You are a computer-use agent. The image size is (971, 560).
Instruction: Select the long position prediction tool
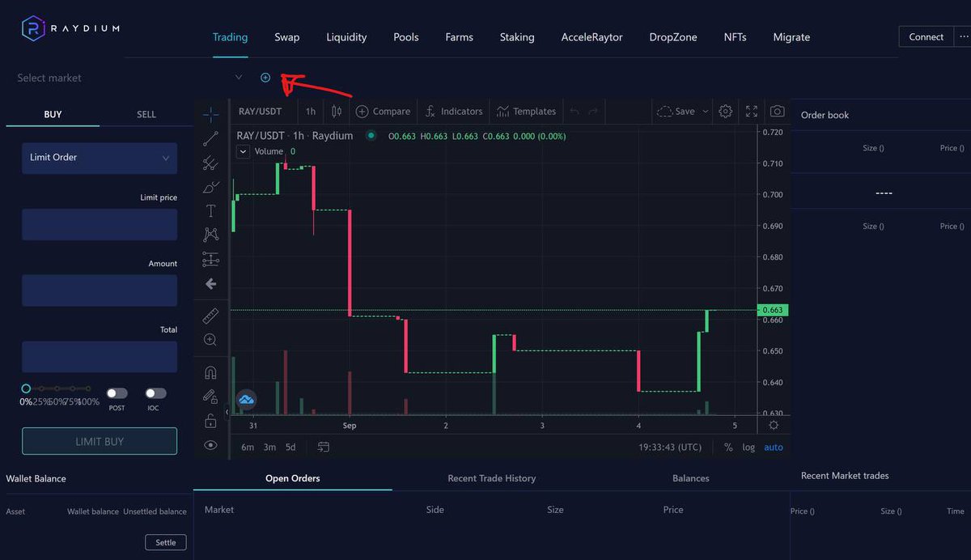pyautogui.click(x=210, y=260)
